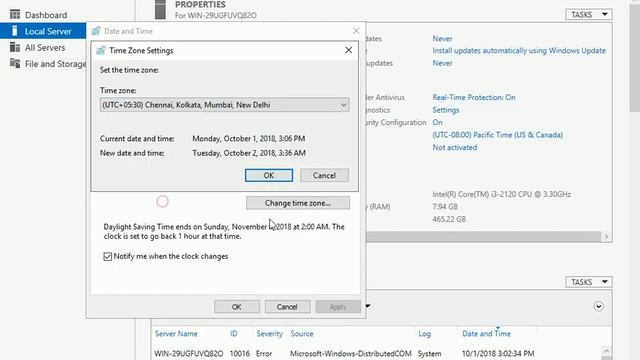Select All Servers in navigation pane

[x=45, y=48]
